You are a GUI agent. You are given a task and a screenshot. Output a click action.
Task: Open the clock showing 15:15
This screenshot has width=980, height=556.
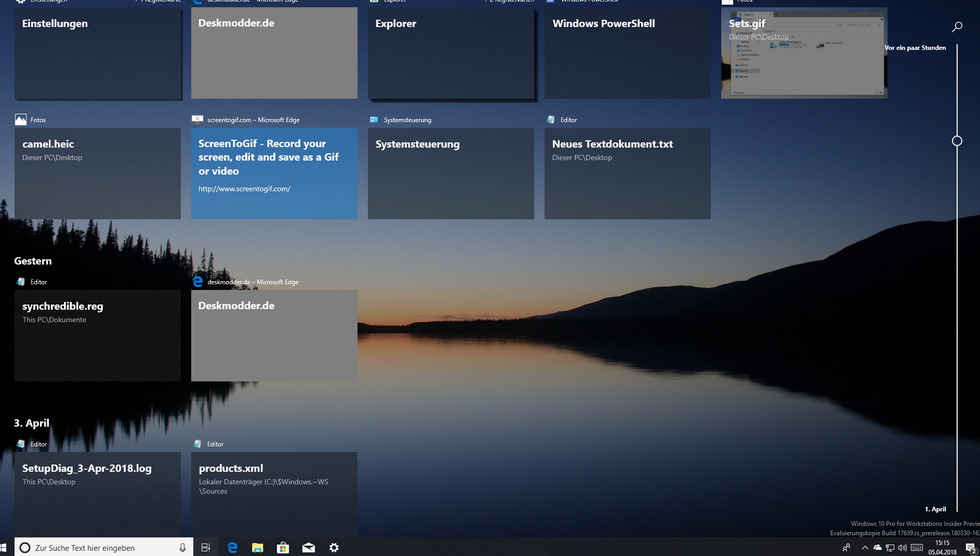[943, 548]
